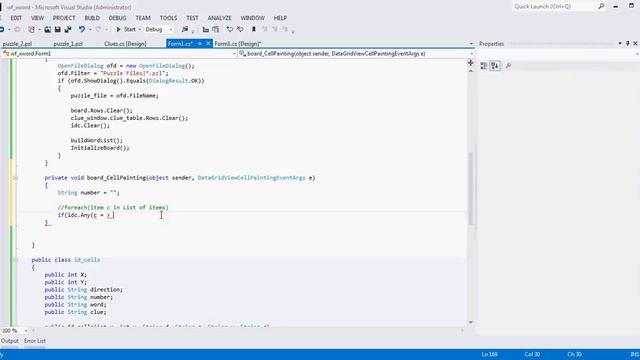The width and height of the screenshot is (640, 360).
Task: Open the Error List panel tab
Action: (x=35, y=341)
